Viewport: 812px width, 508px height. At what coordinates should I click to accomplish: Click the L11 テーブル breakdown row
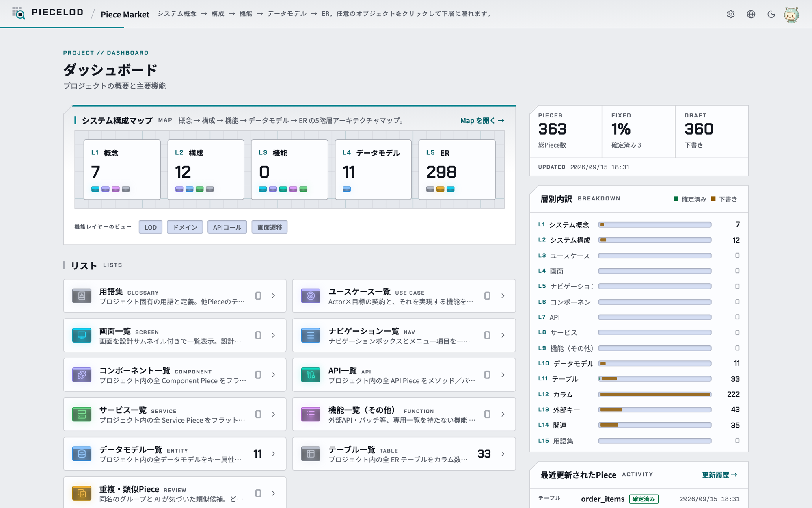coord(639,379)
